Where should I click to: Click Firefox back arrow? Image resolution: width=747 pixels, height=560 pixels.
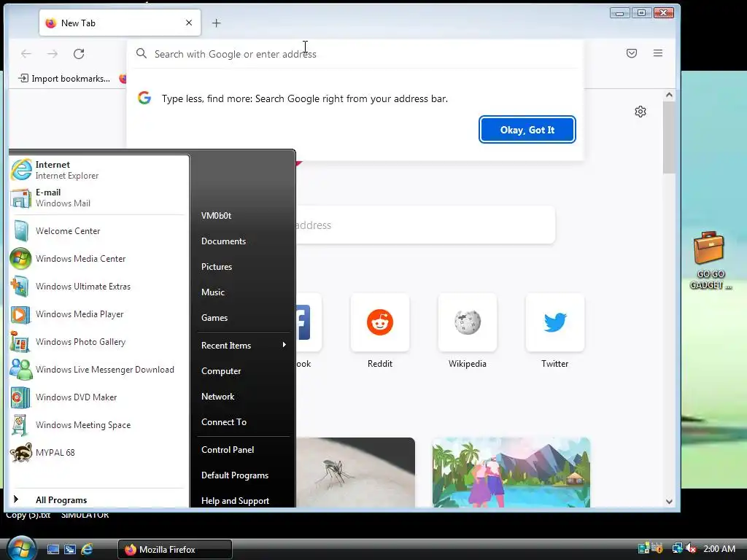[x=26, y=54]
